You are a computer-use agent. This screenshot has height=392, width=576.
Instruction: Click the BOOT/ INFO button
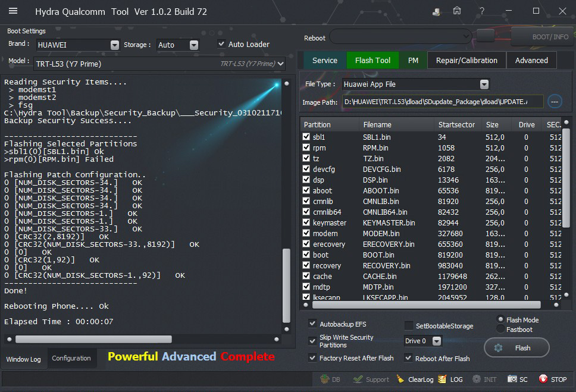(x=543, y=37)
